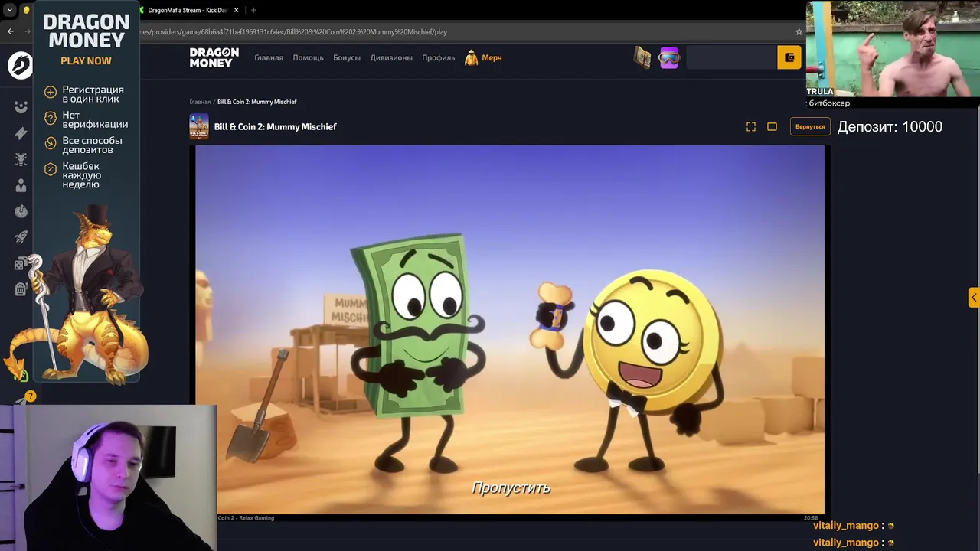
Task: Click the merch character icon next to Мерч
Action: point(471,57)
